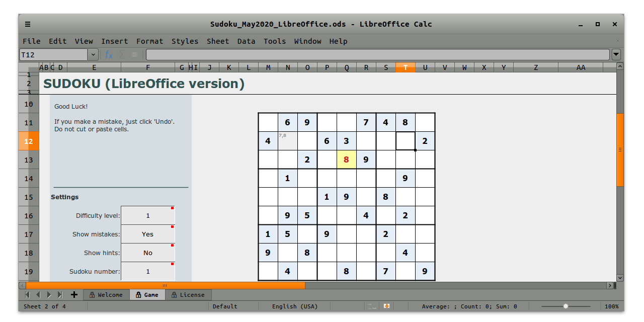Click the 'Settings' label

tap(65, 197)
